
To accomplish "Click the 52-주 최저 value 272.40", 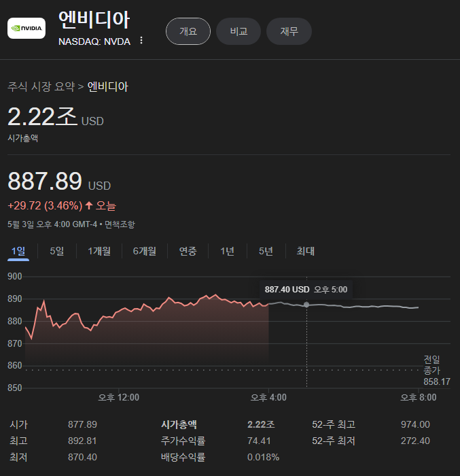I will [x=415, y=441].
